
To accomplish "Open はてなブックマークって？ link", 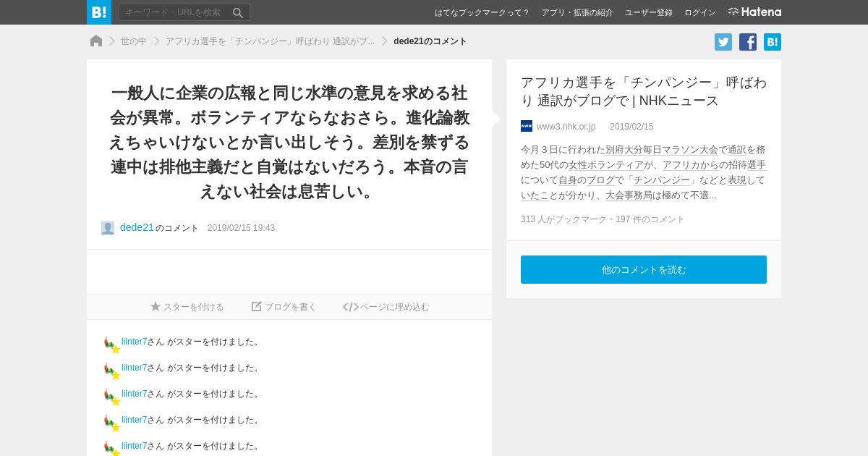I will (x=482, y=12).
